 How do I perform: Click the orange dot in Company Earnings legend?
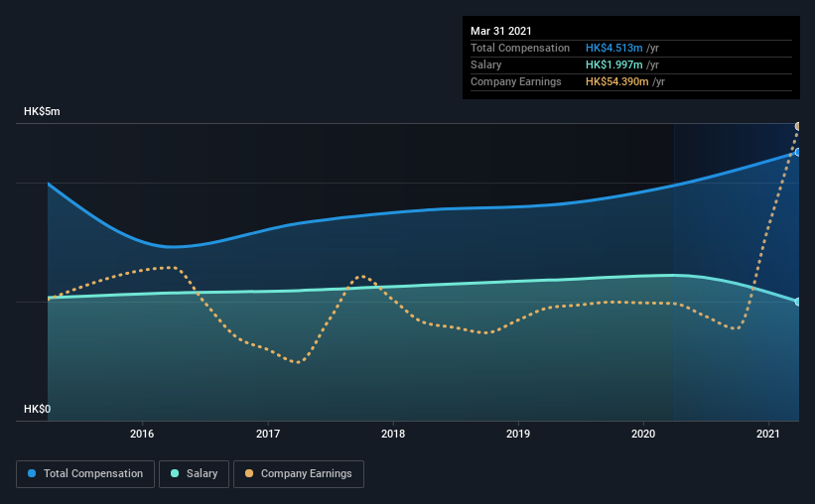[249, 473]
